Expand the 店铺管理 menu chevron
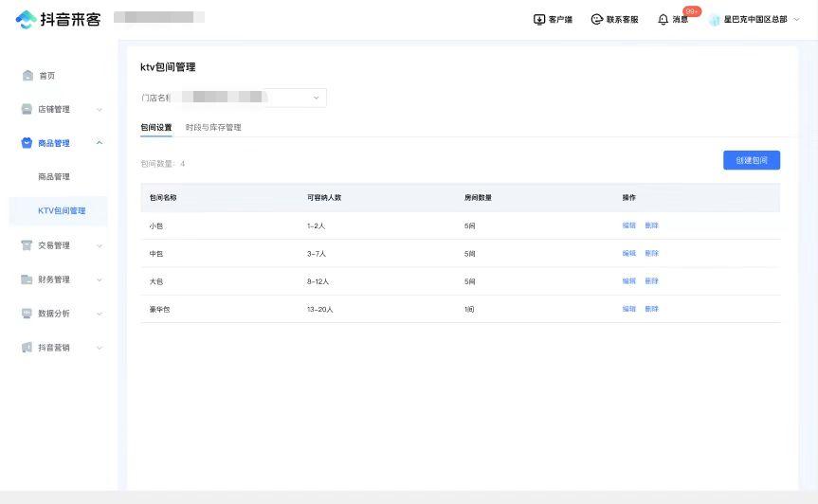The image size is (818, 504). tap(100, 109)
